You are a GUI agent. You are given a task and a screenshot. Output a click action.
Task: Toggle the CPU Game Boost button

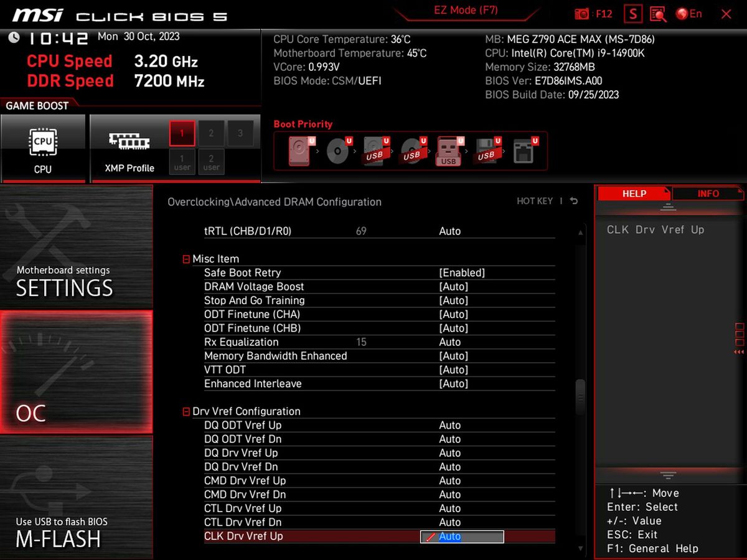pos(43,149)
